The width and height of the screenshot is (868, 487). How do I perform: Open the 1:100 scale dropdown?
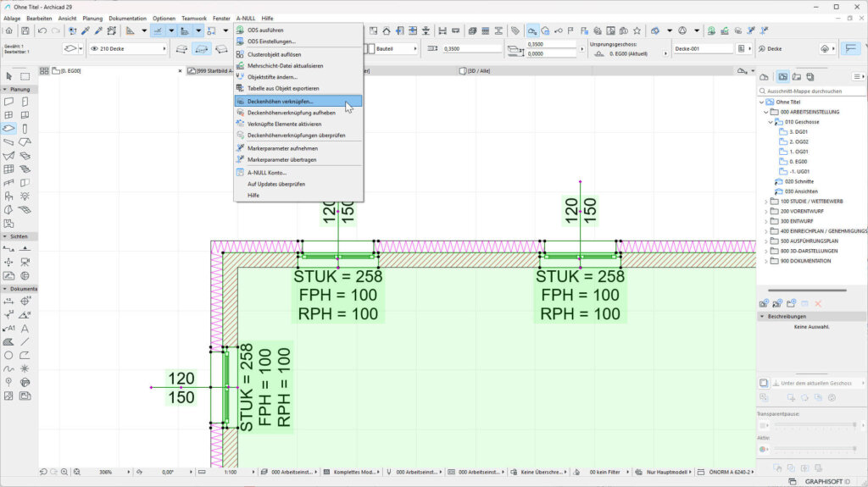pyautogui.click(x=253, y=472)
